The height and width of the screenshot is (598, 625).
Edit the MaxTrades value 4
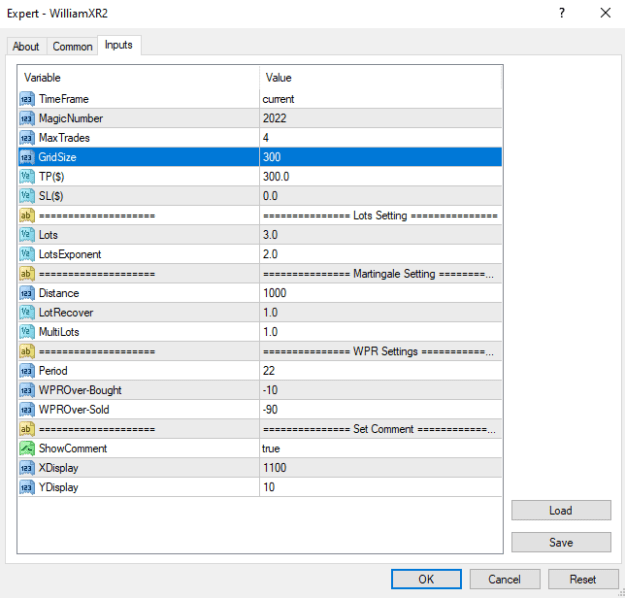[381, 138]
